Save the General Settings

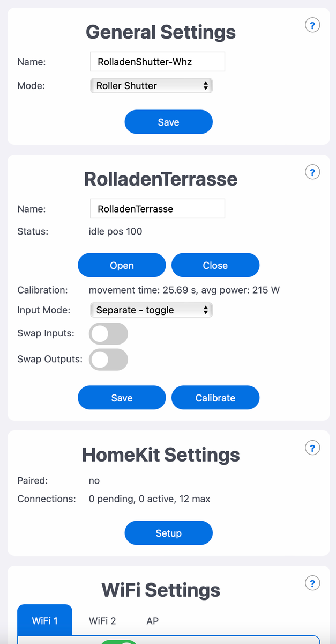pyautogui.click(x=168, y=122)
